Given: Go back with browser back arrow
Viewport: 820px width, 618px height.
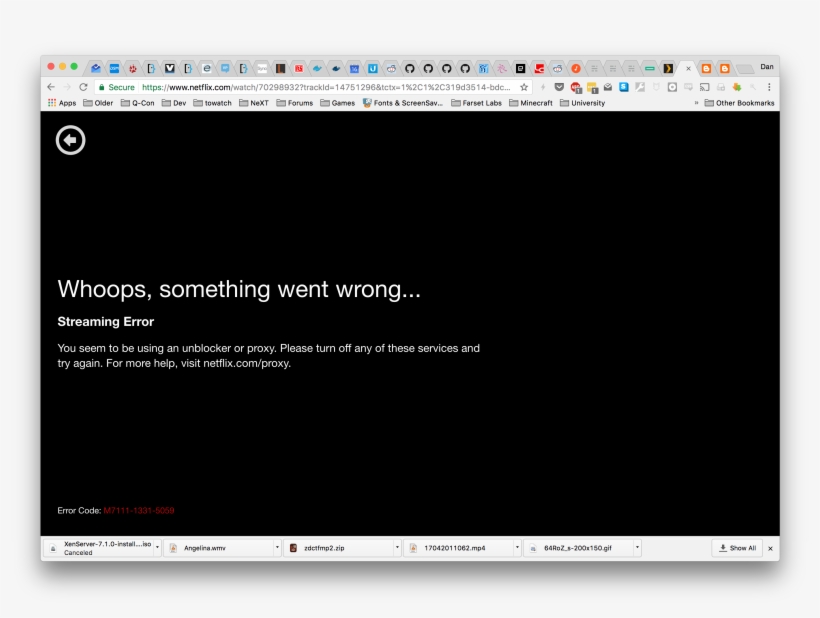Looking at the screenshot, I should 51,87.
